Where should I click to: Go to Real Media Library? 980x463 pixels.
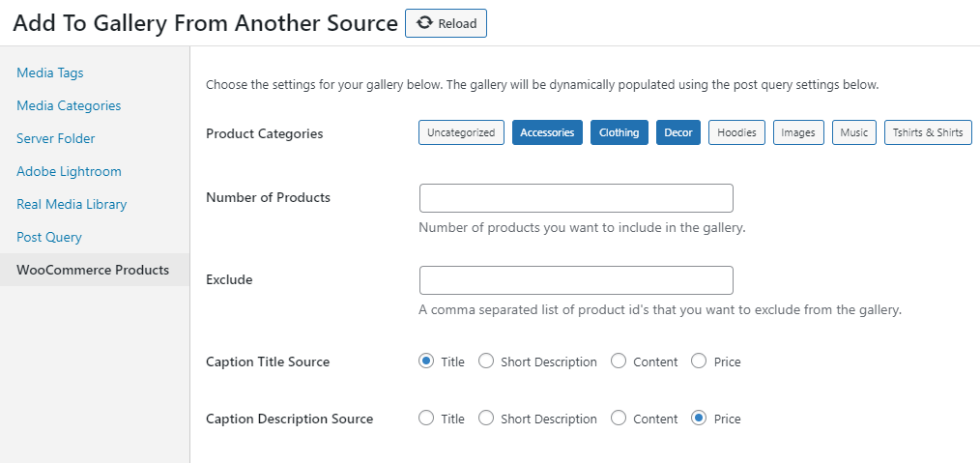(72, 204)
